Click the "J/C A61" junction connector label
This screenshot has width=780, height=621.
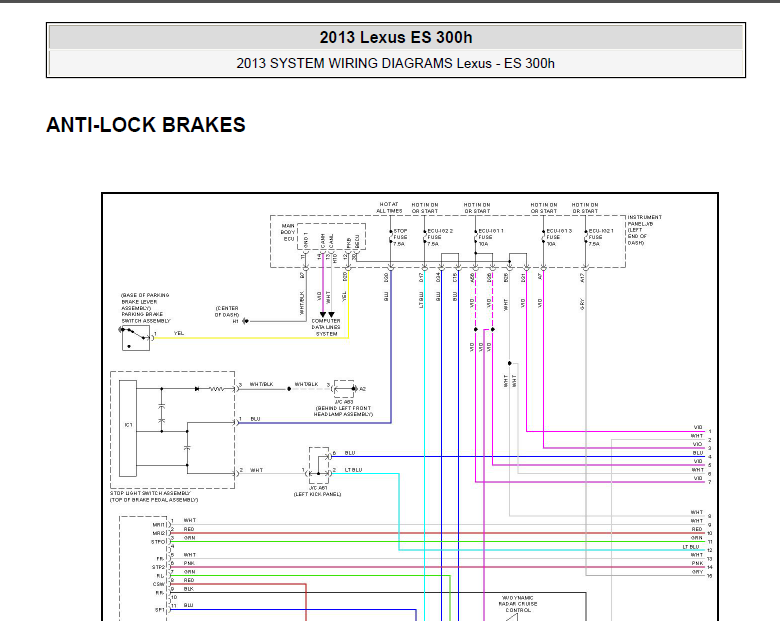[x=318, y=488]
